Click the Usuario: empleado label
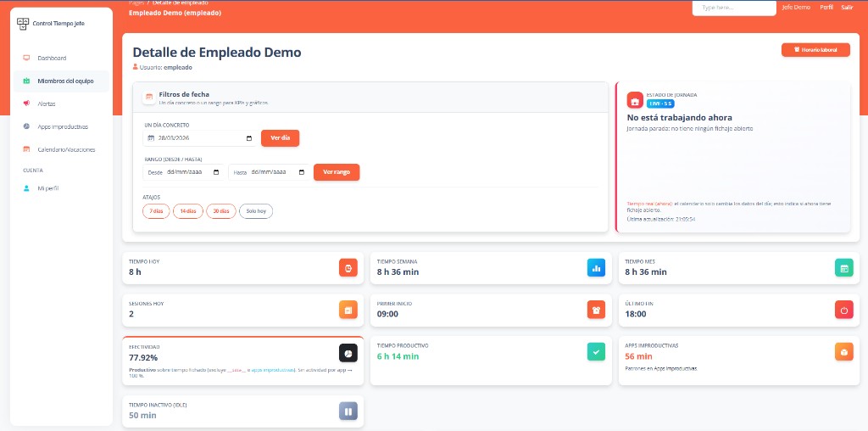 [x=163, y=67]
